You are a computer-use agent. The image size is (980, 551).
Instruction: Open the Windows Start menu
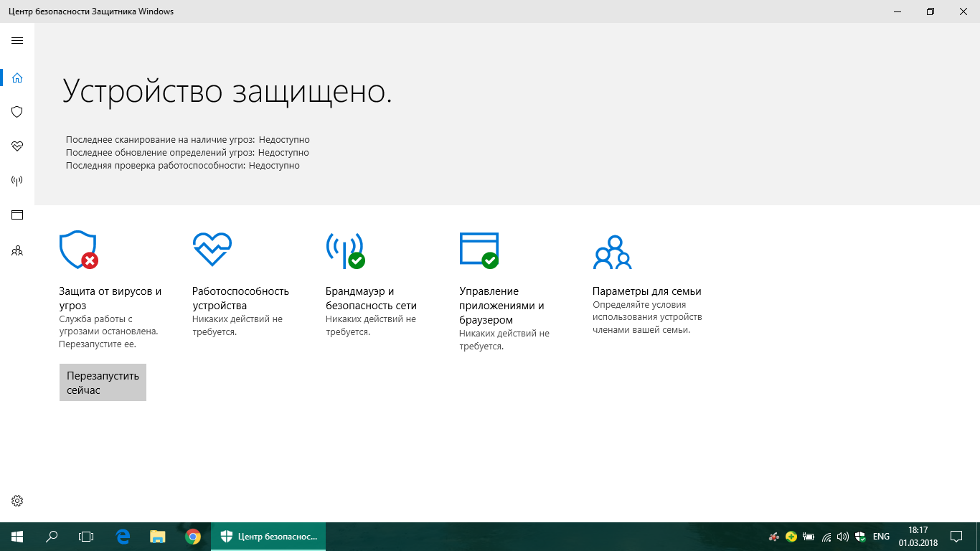click(17, 537)
